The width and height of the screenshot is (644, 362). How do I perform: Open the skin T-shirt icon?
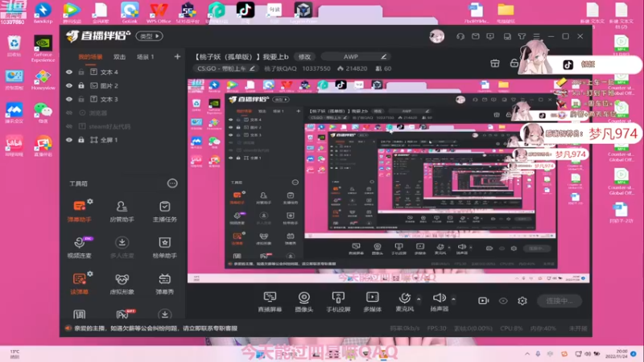(x=522, y=36)
